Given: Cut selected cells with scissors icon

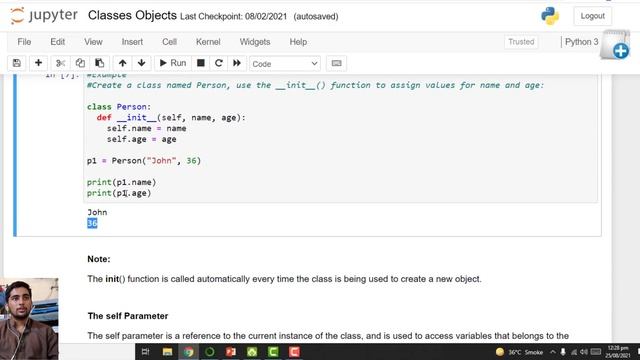Looking at the screenshot, I should (60, 63).
